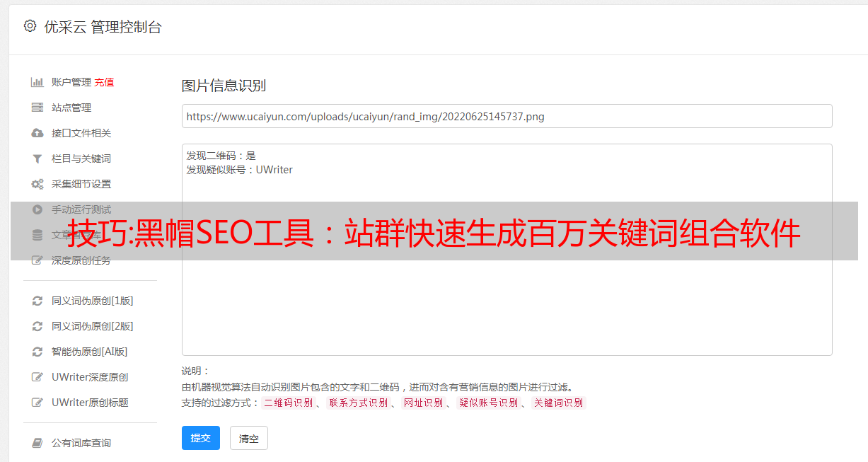Screen dimensions: 868x462
Task: Click the server icon next to 站点管理
Action: click(37, 108)
